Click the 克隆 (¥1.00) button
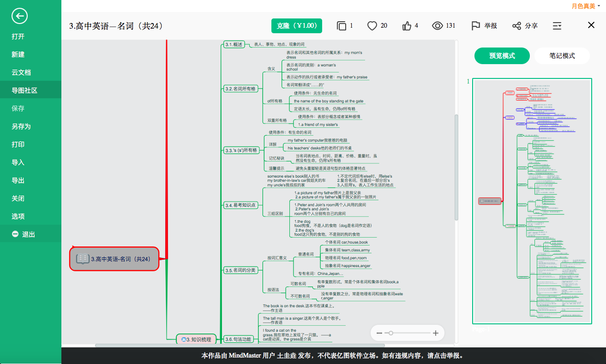606x364 pixels. pos(297,26)
